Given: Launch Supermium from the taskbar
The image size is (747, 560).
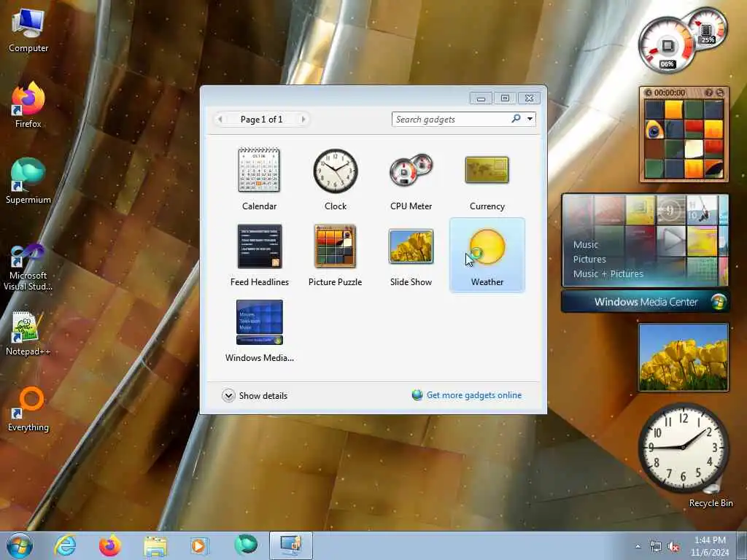Looking at the screenshot, I should click(245, 545).
